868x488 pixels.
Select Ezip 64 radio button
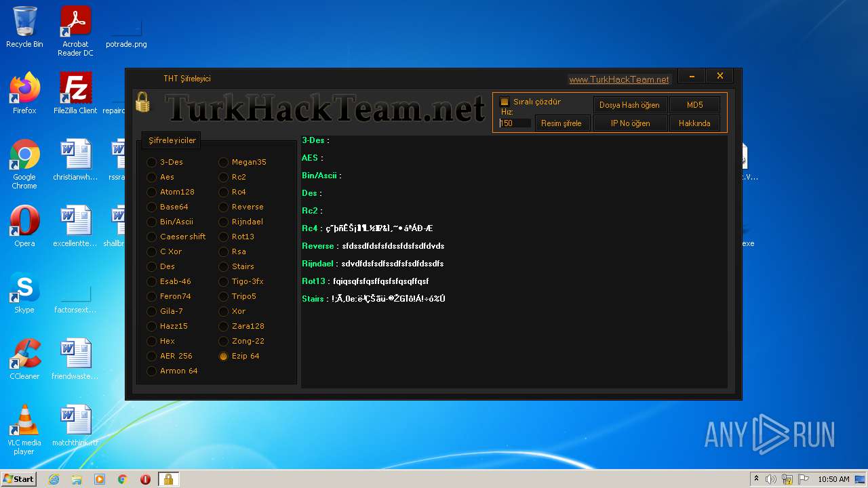223,356
